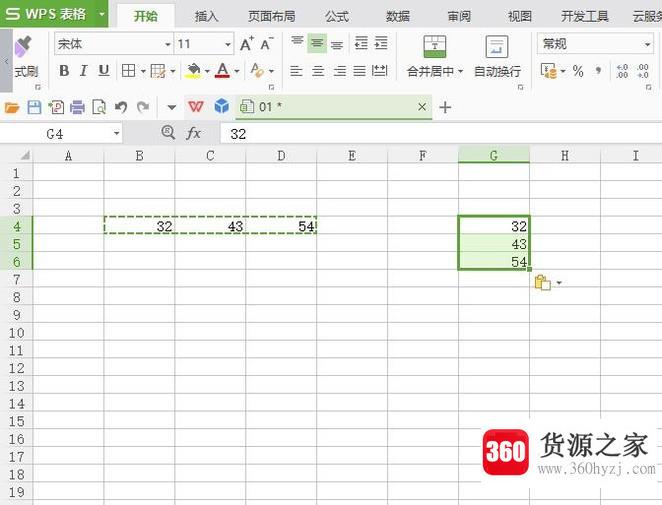662x505 pixels.
Task: Click the paste options clipboard icon
Action: [543, 282]
